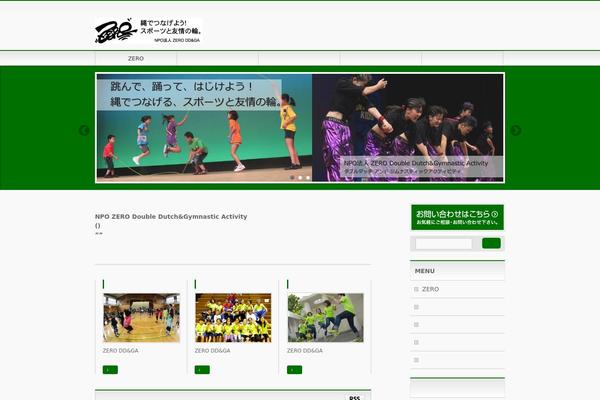This screenshot has width=600, height=400.
Task: Click NPO ZERO Double Dutch&Gymnastic Activity heading
Action: coord(171,216)
